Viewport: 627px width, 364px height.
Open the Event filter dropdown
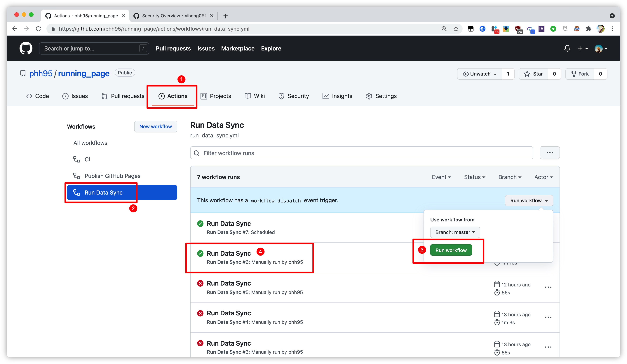(441, 177)
